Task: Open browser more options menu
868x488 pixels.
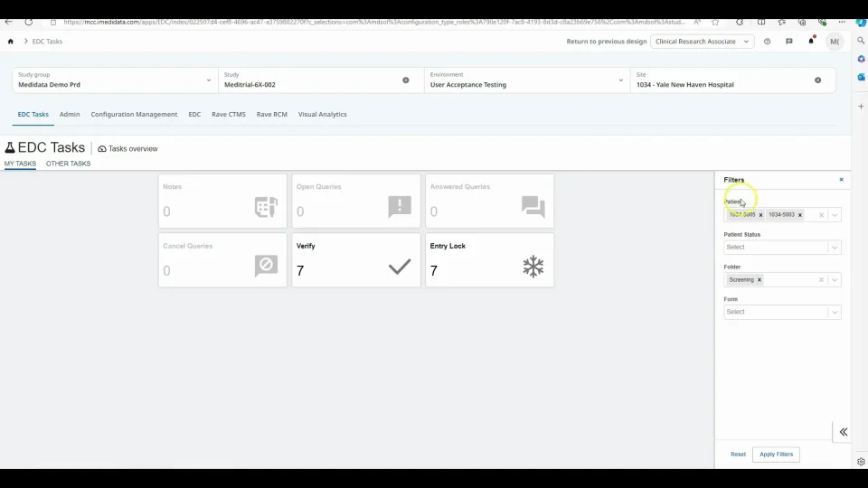Action: pos(842,22)
